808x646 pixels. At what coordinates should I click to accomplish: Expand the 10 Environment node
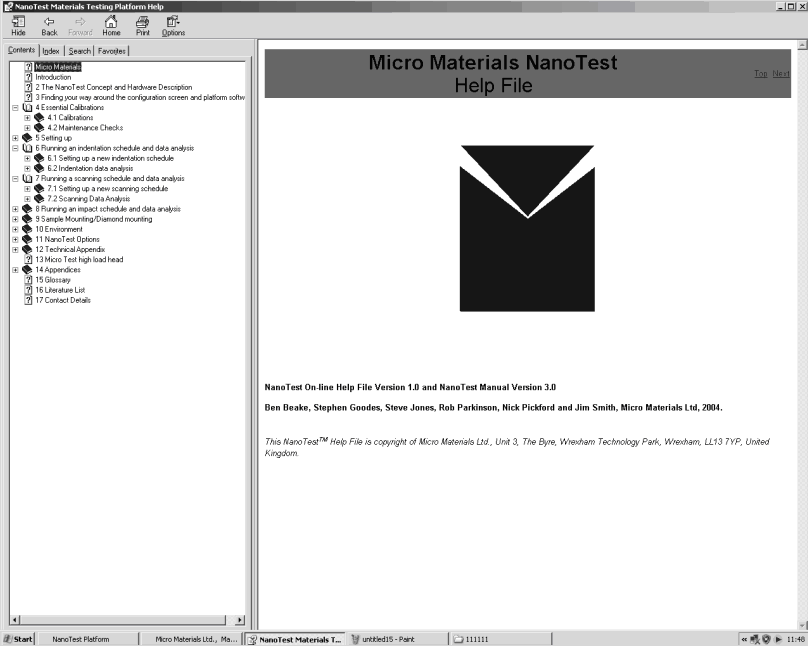(x=15, y=229)
